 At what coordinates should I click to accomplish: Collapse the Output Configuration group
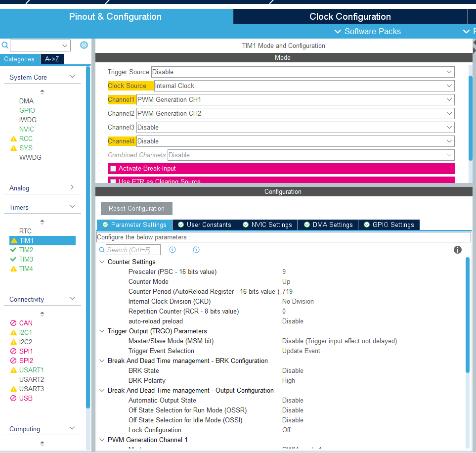pyautogui.click(x=102, y=390)
